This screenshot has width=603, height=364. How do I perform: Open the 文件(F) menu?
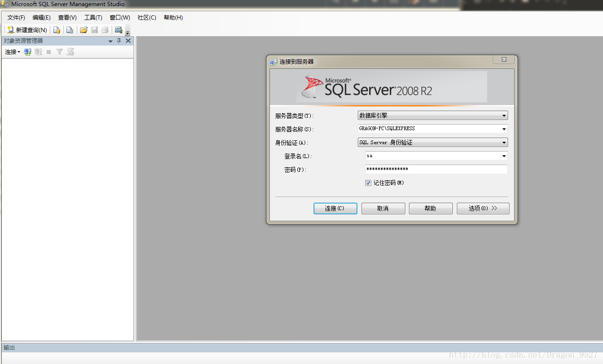coord(16,18)
